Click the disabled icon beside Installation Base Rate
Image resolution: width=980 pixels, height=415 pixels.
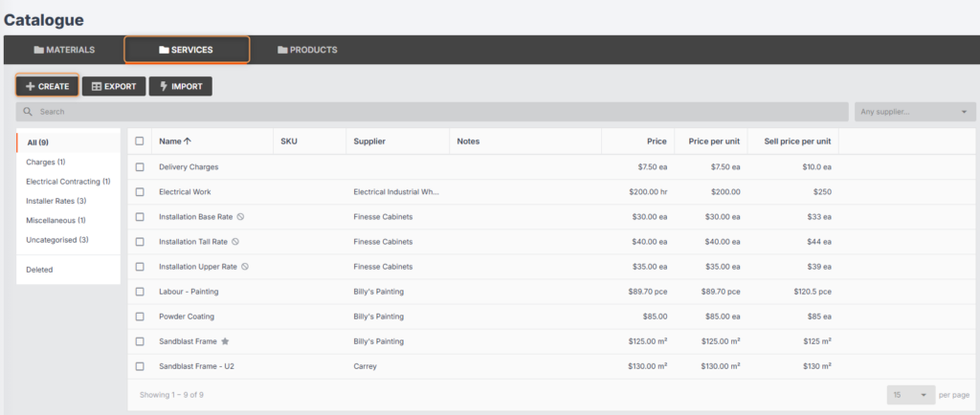[x=241, y=216]
